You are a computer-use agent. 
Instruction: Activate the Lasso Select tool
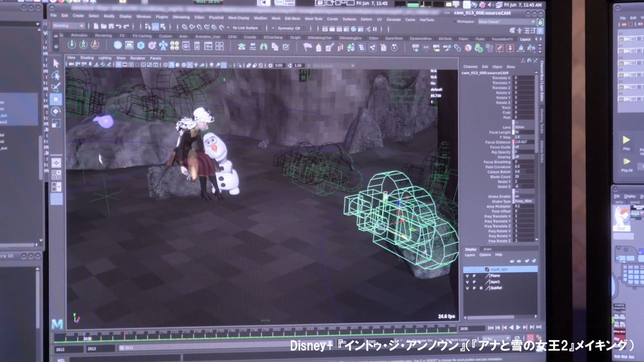[x=56, y=75]
